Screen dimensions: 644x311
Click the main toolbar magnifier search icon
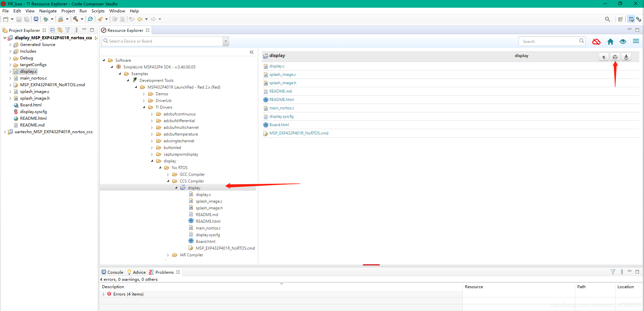click(x=607, y=19)
